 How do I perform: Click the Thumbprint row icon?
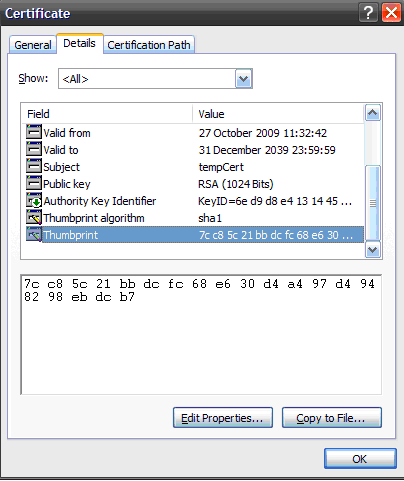point(34,234)
